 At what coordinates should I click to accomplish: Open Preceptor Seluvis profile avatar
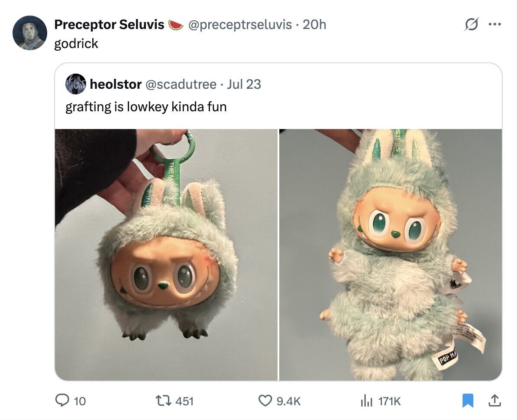pos(30,33)
